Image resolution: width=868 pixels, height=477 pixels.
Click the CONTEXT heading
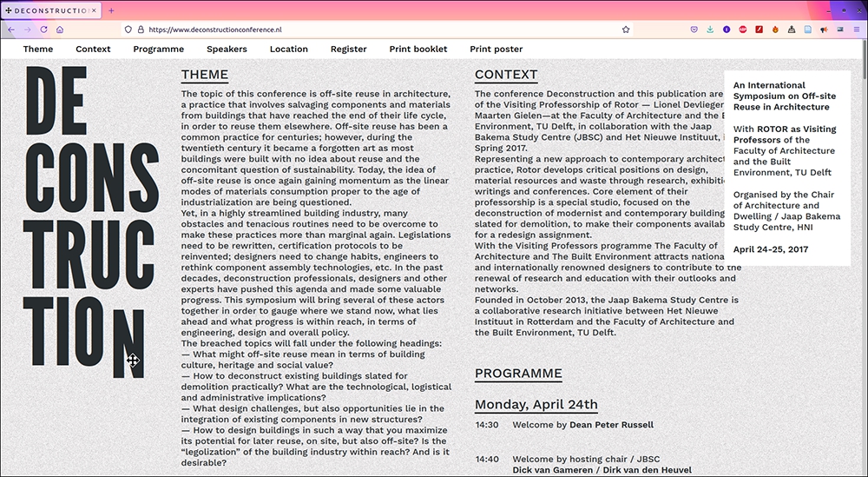(506, 75)
